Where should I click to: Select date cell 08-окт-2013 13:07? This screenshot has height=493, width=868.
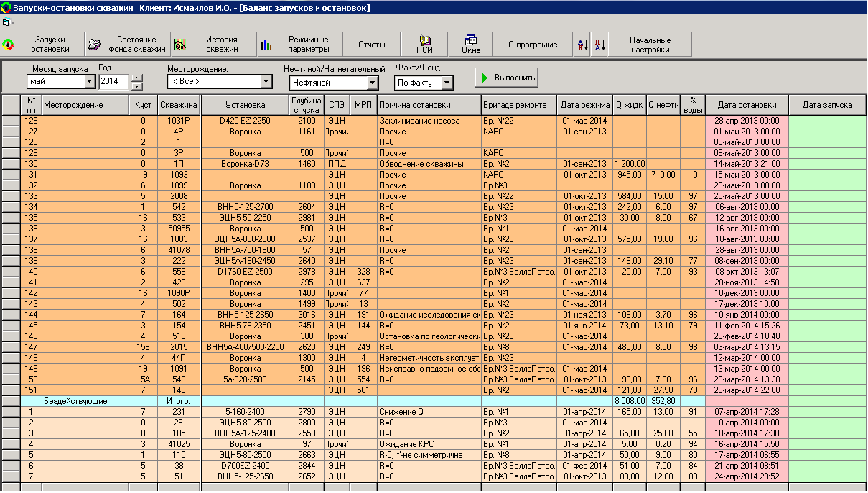point(747,272)
